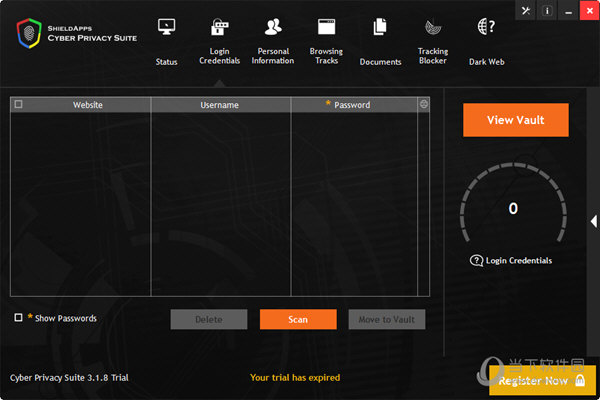Viewport: 600px width, 400px height.
Task: Open the Personal Information people icon
Action: tap(273, 27)
